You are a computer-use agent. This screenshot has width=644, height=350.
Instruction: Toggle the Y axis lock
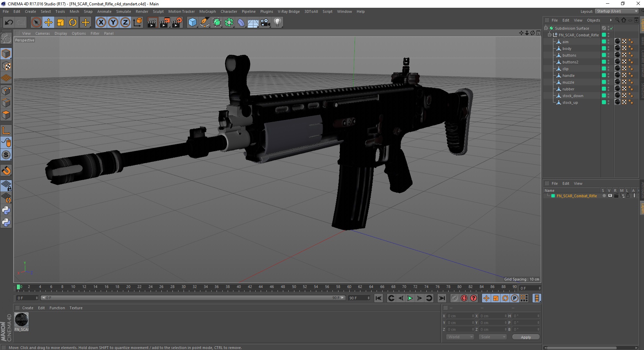[x=113, y=23]
